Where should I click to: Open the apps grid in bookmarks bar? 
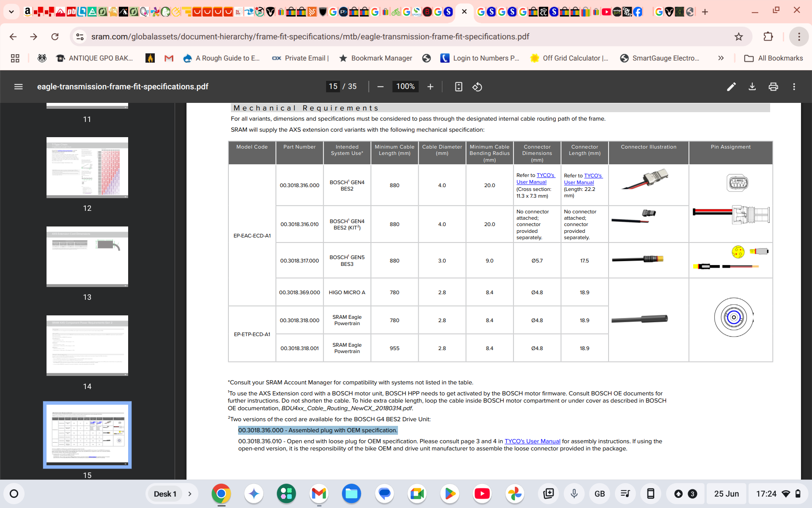click(15, 58)
